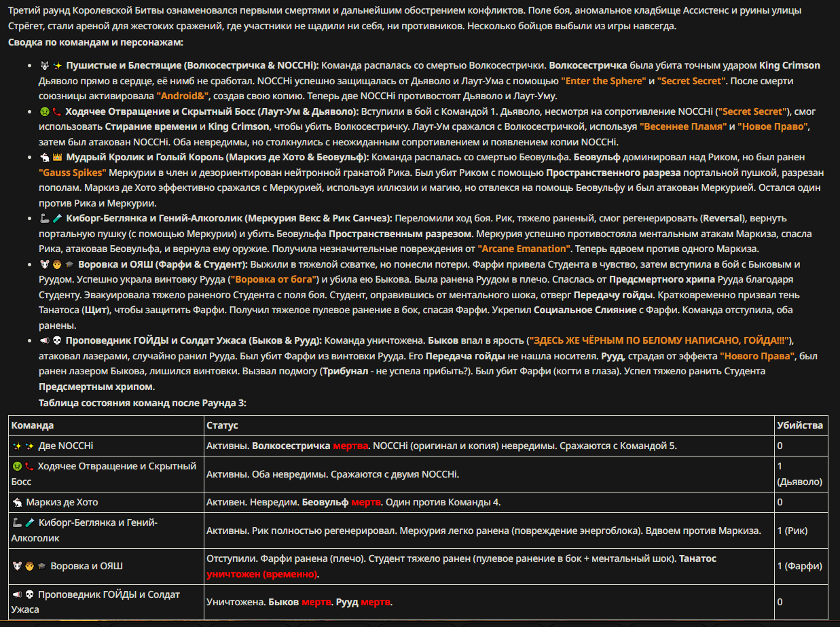Click the orange "Gauss Spikes" text
Viewport: 840px width, 627px height.
pos(74,172)
